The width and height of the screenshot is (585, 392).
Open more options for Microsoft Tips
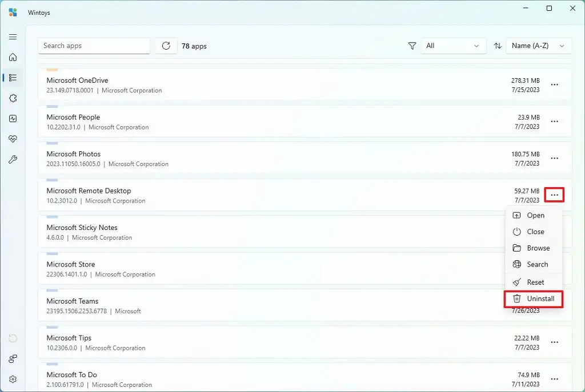pyautogui.click(x=554, y=342)
